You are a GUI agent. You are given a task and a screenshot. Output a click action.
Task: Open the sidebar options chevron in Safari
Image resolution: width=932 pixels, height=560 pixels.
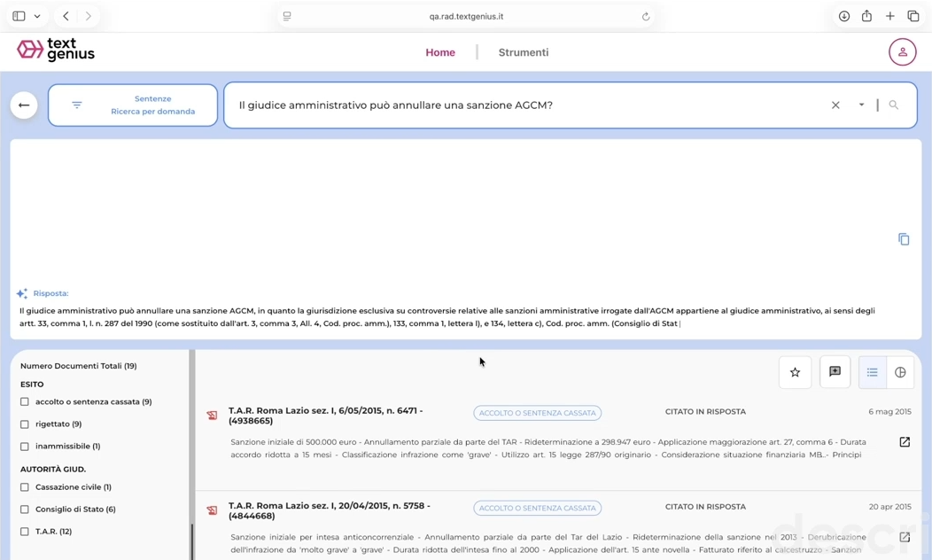tap(37, 16)
